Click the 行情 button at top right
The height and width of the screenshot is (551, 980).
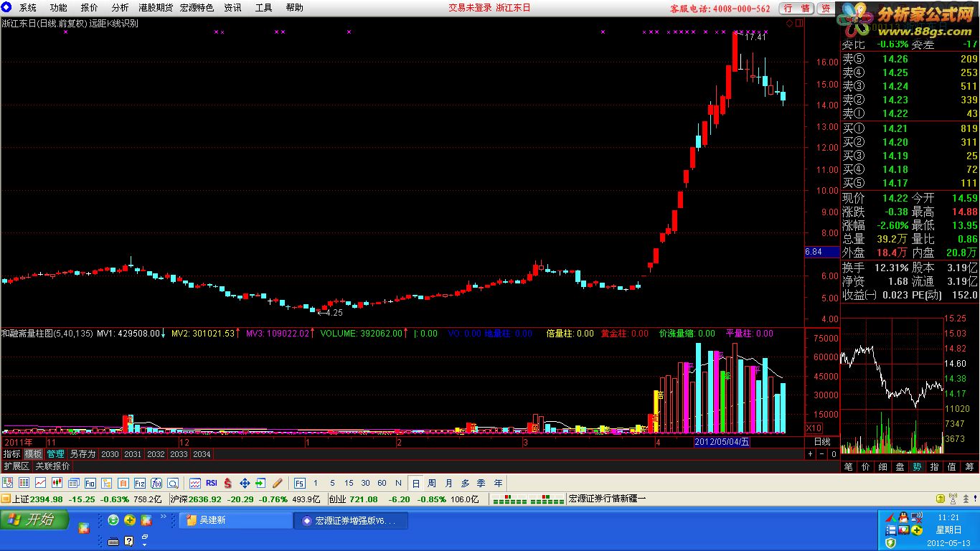pos(797,9)
